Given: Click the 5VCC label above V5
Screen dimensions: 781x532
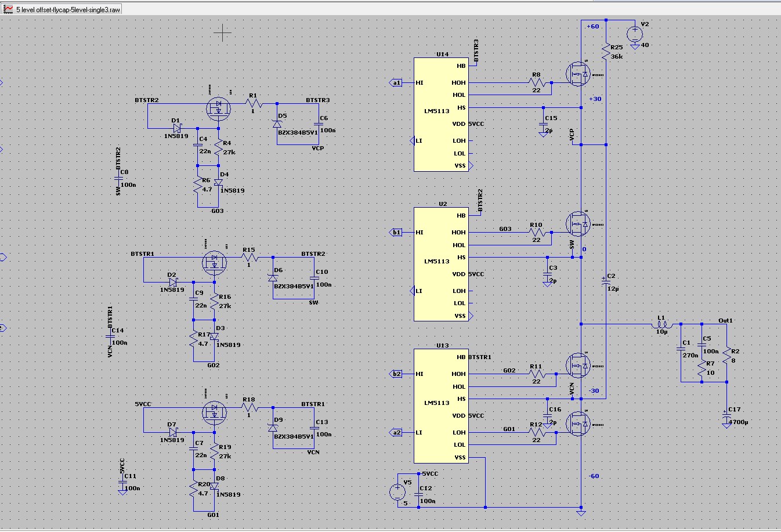Looking at the screenshot, I should [x=430, y=474].
